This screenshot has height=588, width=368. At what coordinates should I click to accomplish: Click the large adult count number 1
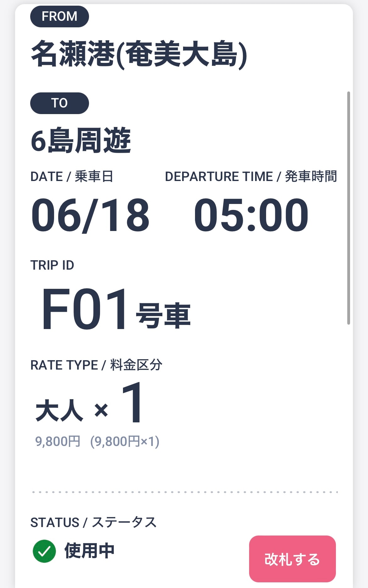(133, 402)
